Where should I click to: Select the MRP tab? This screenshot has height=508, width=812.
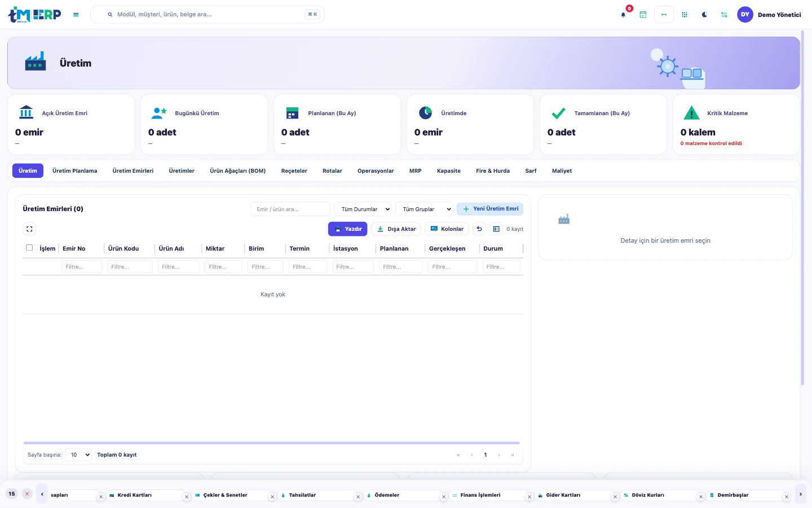[416, 171]
